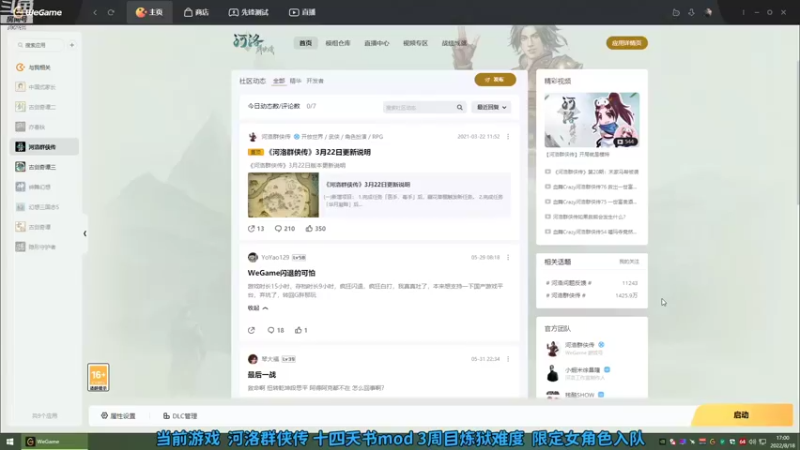The image size is (800, 450).
Task: Open the 直播 live tab
Action: tap(302, 12)
